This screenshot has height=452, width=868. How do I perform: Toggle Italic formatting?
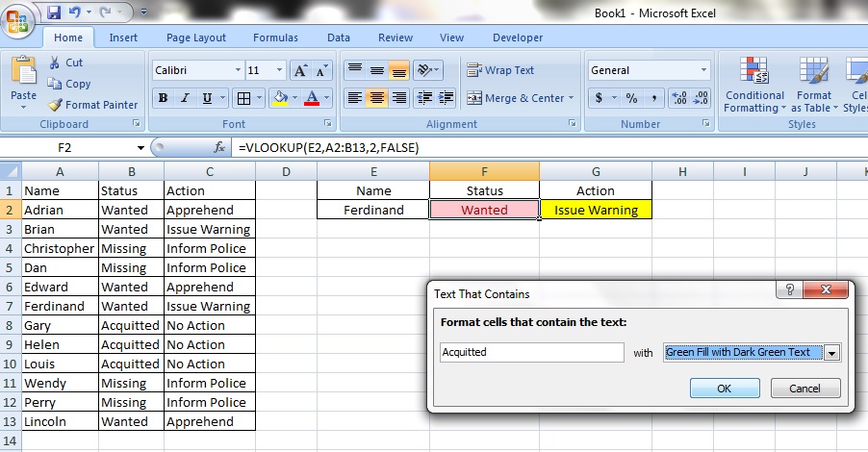pos(185,98)
